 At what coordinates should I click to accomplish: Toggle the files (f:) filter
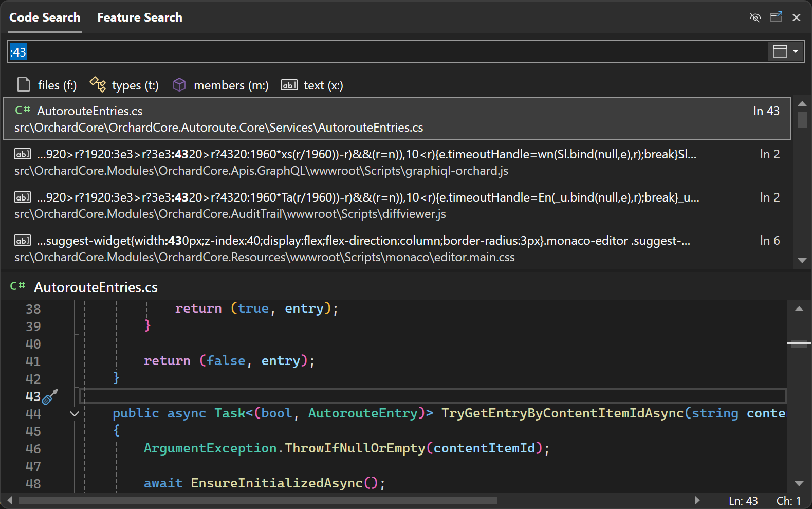pyautogui.click(x=47, y=85)
